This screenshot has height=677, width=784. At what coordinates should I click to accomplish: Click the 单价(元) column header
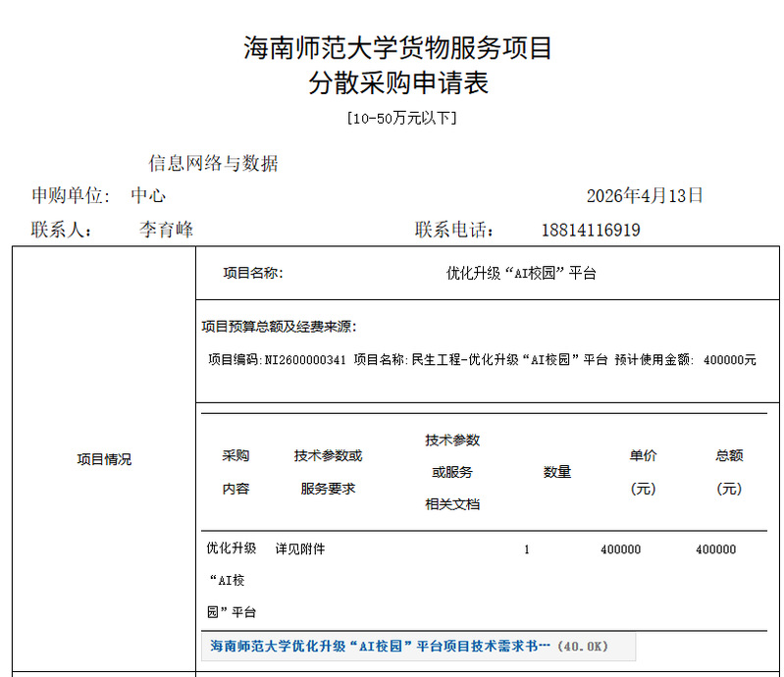(x=643, y=472)
